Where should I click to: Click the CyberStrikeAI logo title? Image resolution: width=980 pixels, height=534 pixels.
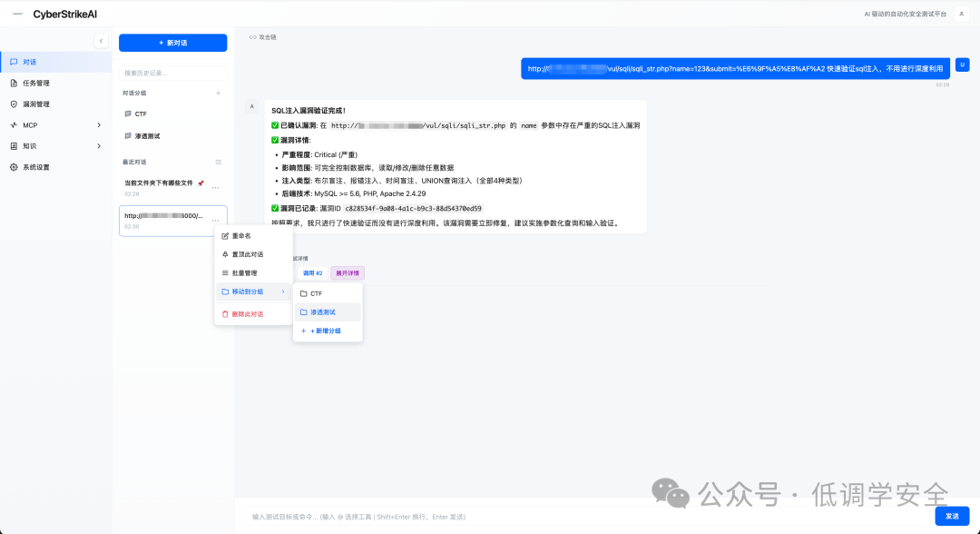(65, 14)
